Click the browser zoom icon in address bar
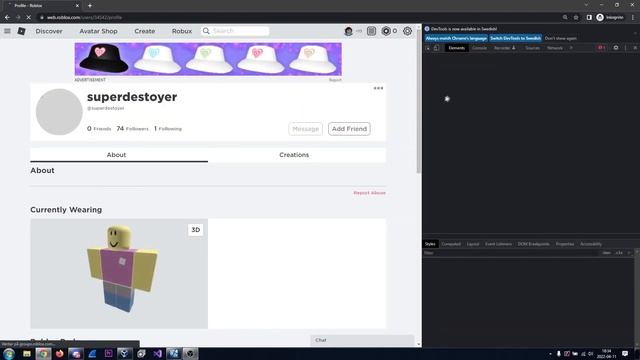The height and width of the screenshot is (360, 640). [565, 18]
